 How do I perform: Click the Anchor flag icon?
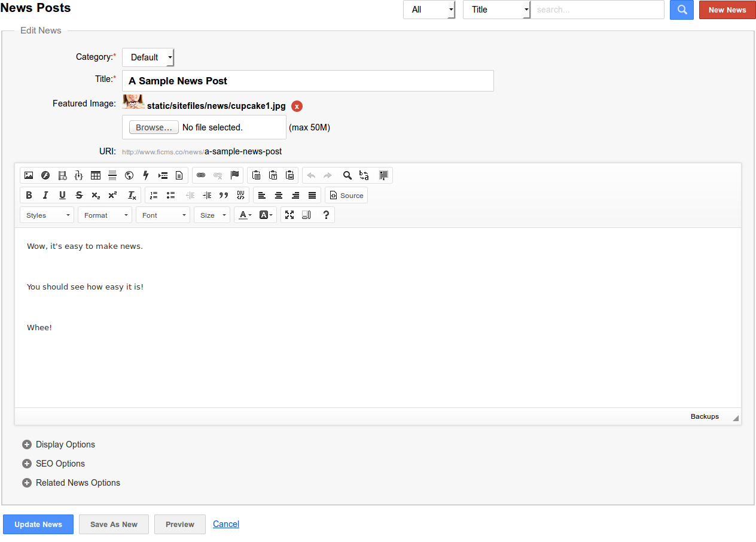234,175
